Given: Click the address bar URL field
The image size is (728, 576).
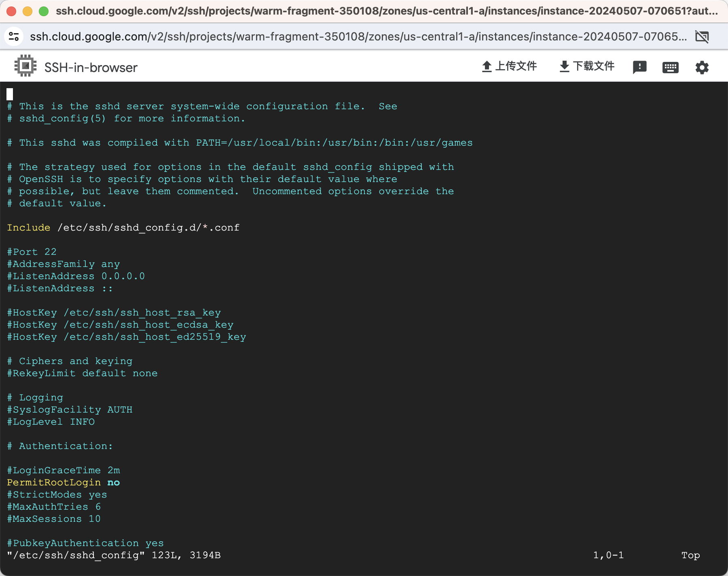Looking at the screenshot, I should tap(358, 36).
